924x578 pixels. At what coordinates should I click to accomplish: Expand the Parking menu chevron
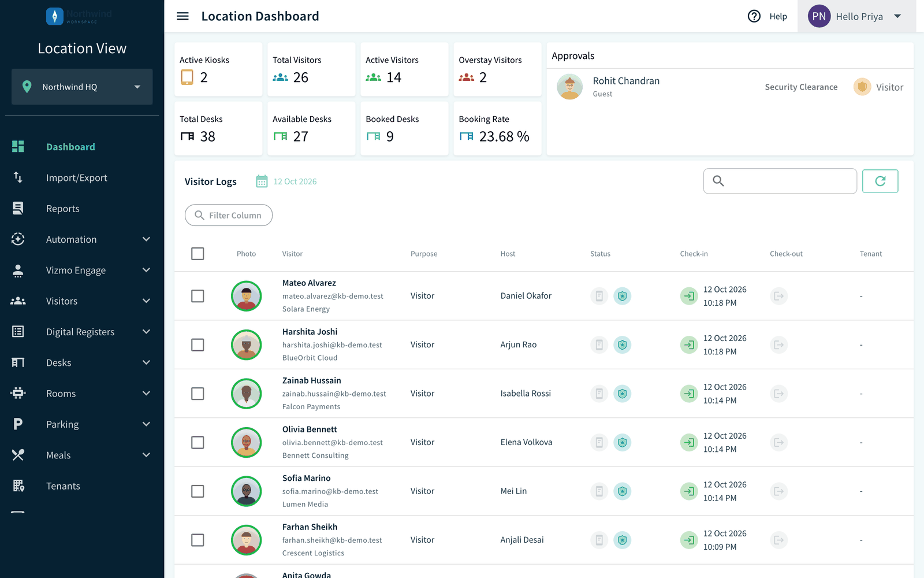pos(146,424)
